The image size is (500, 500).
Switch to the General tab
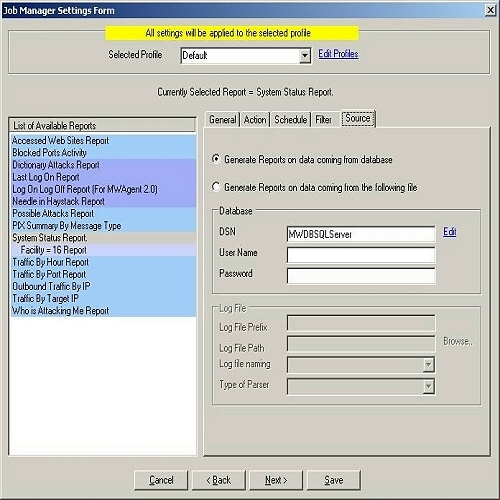point(222,119)
